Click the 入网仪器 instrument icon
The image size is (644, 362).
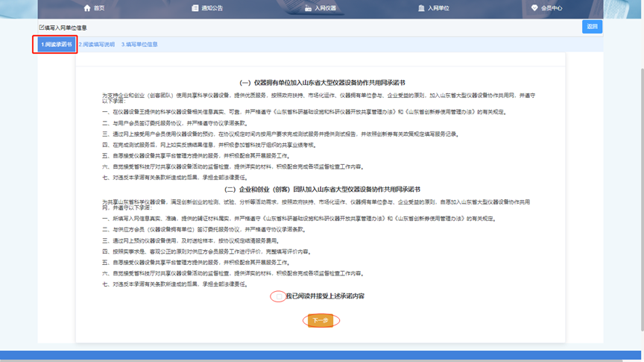click(x=309, y=8)
